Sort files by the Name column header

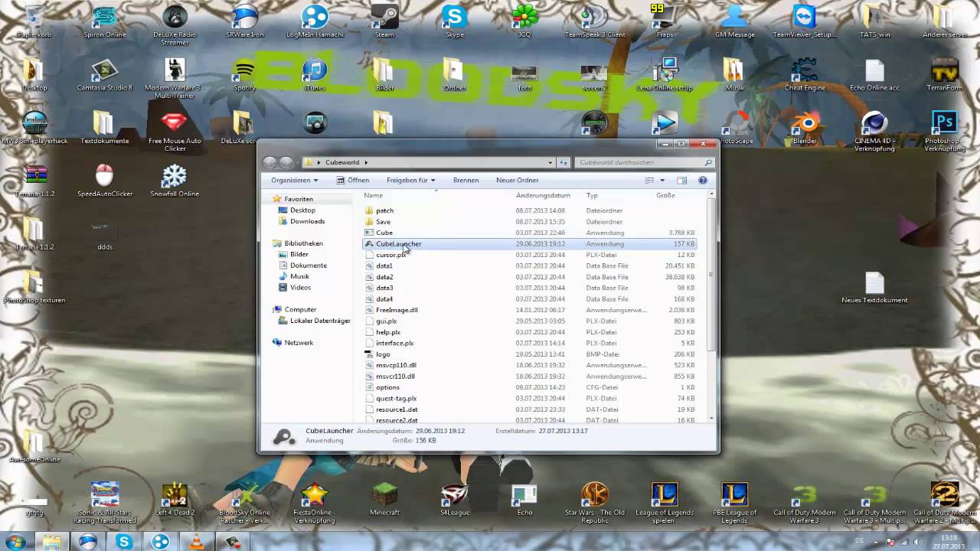pyautogui.click(x=374, y=196)
